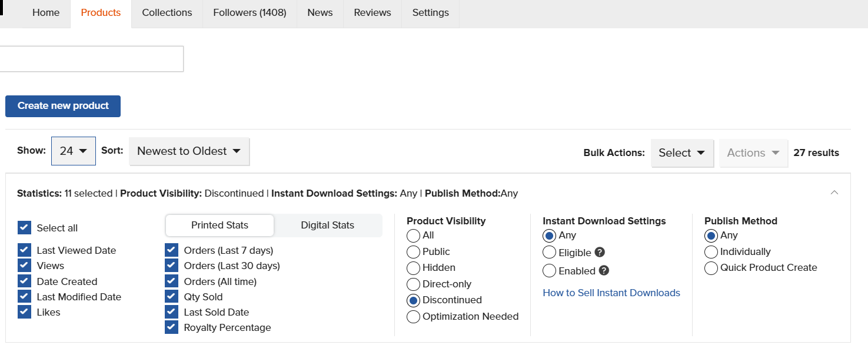The image size is (868, 348).
Task: Go to the Home tab
Action: (x=46, y=13)
